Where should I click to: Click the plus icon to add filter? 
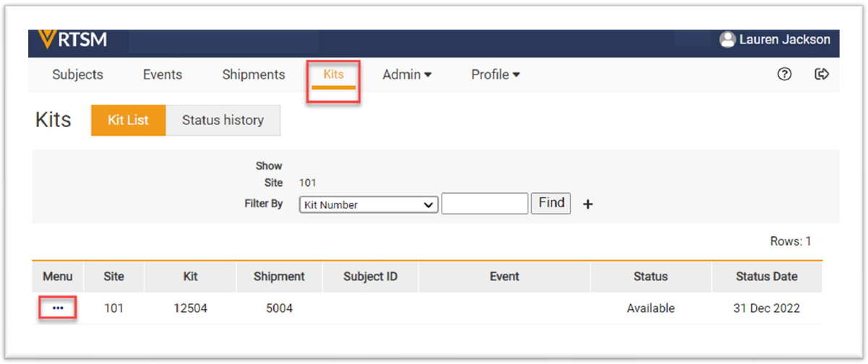click(x=588, y=204)
